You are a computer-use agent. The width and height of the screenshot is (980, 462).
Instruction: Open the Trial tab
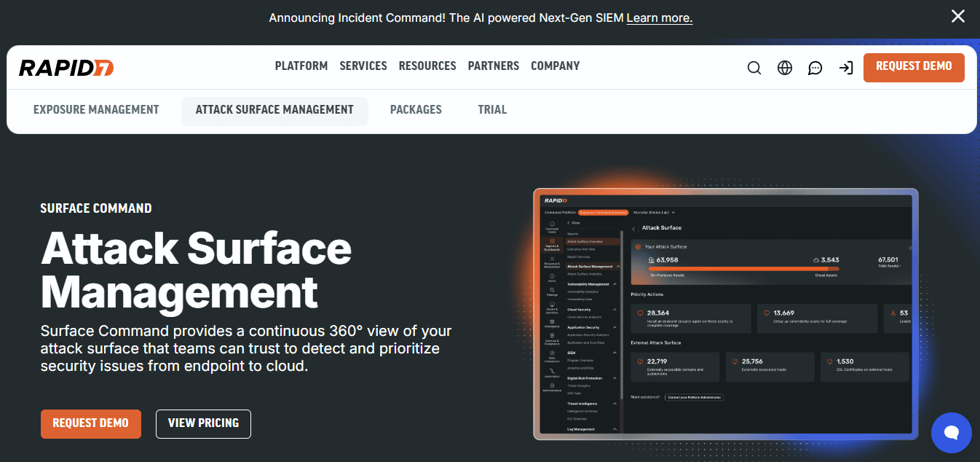click(492, 110)
